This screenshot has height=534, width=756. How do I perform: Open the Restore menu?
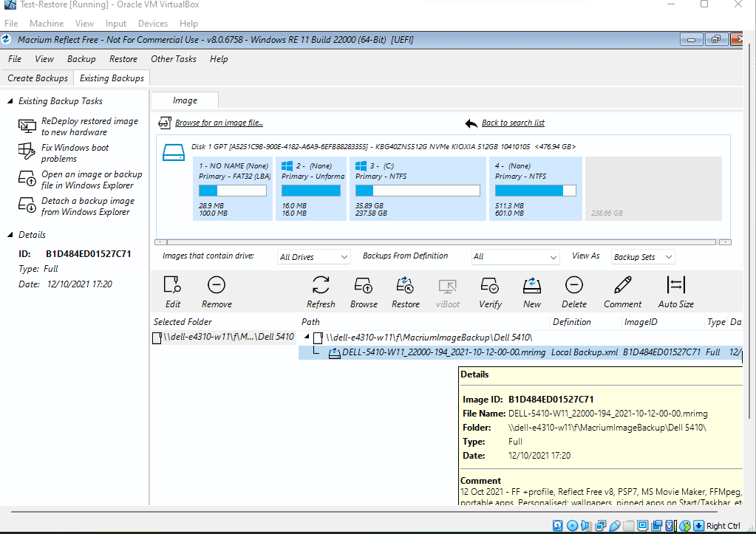pyautogui.click(x=123, y=59)
